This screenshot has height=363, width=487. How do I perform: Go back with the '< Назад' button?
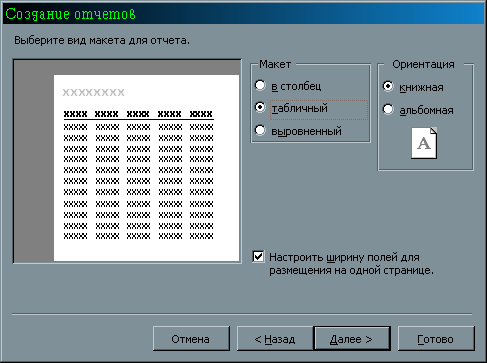[275, 339]
